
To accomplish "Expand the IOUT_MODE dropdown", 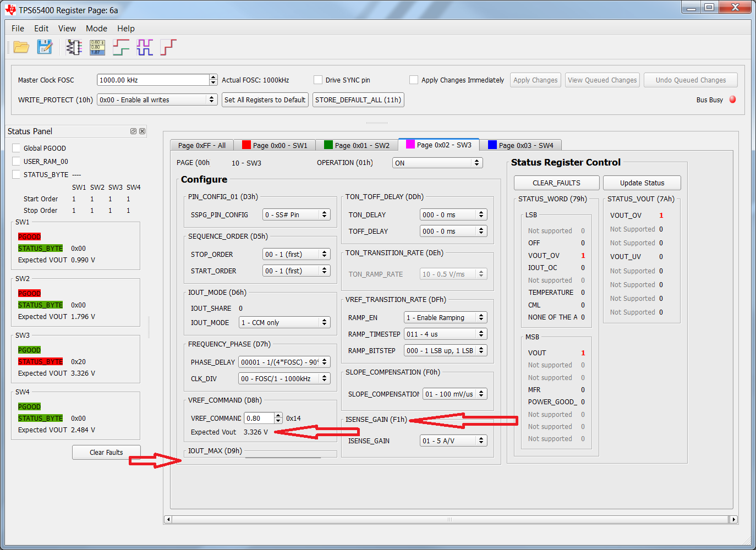I will (284, 322).
